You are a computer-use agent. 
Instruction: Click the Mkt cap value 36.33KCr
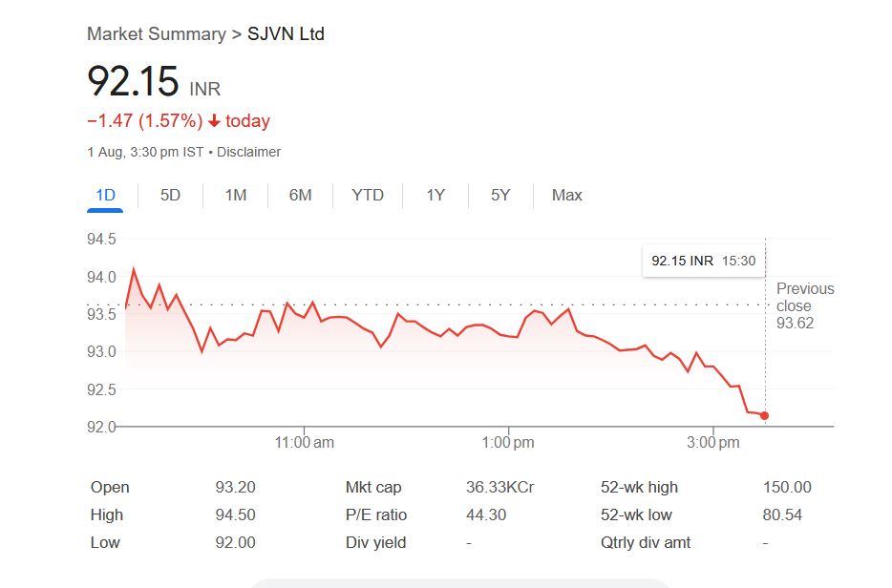[x=499, y=487]
